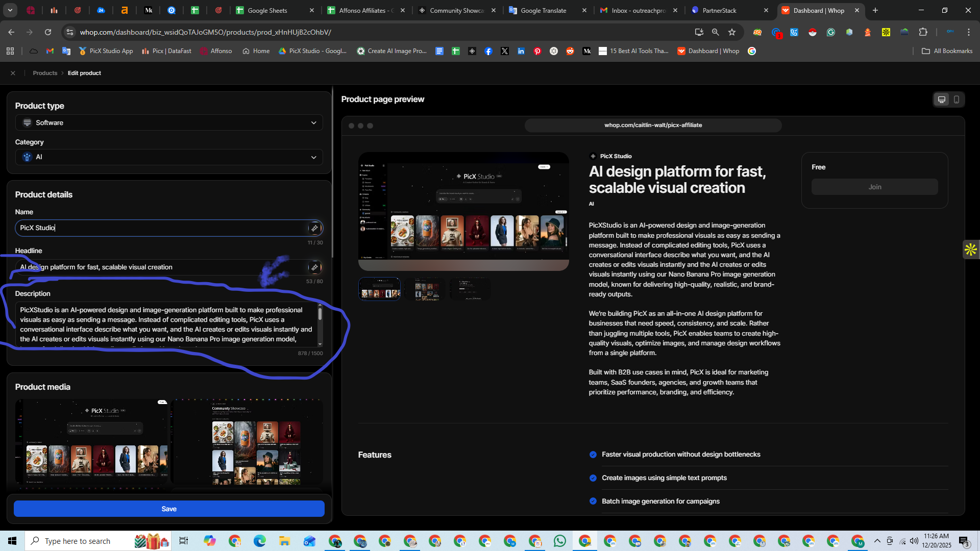Screen dimensions: 980x551
Task: Click the Products breadcrumb link
Action: (45, 73)
